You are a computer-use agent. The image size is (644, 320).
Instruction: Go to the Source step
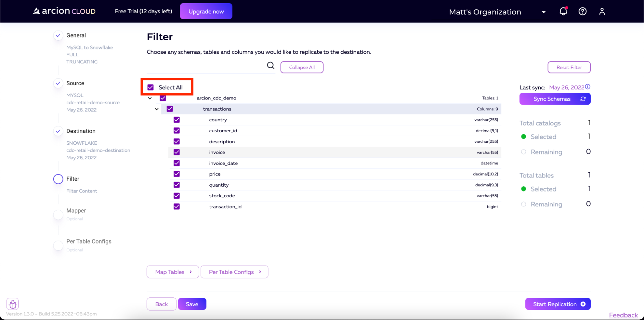75,83
